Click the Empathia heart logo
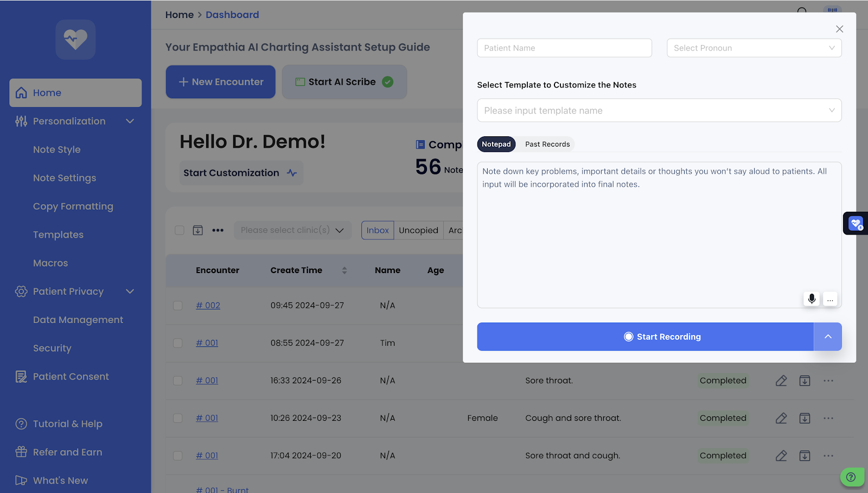 pyautogui.click(x=75, y=40)
